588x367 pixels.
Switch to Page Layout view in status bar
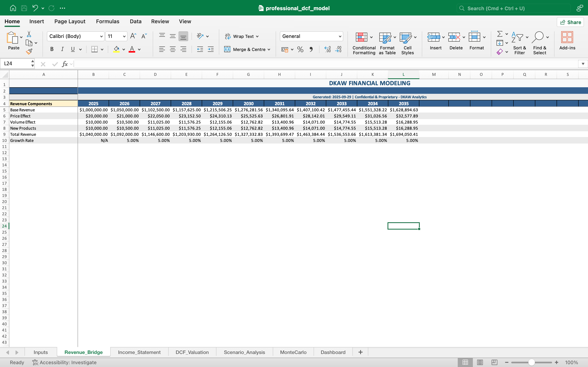(480, 362)
